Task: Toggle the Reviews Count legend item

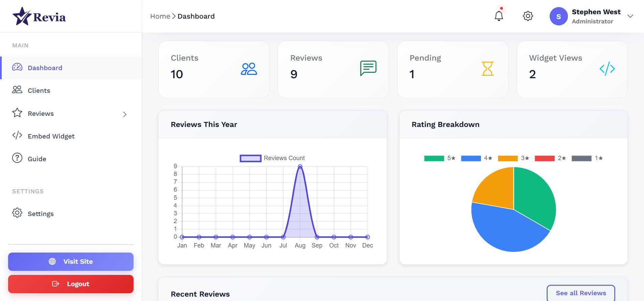Action: (272, 158)
